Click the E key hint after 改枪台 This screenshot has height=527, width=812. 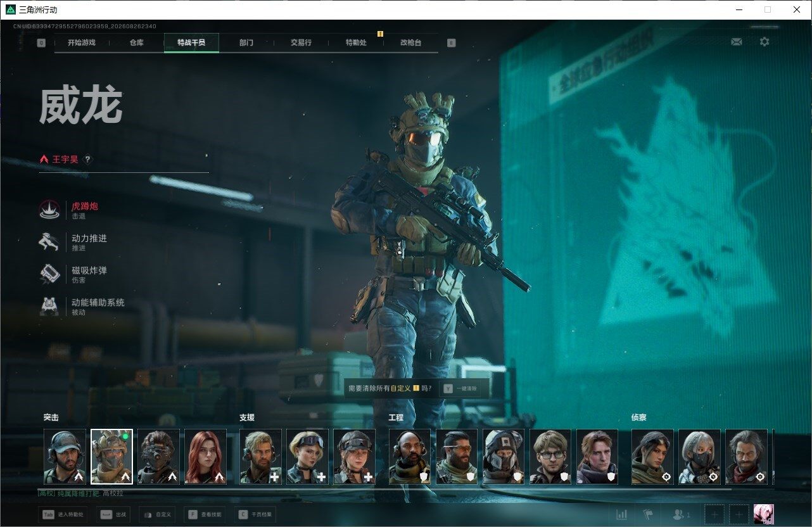[x=451, y=43]
